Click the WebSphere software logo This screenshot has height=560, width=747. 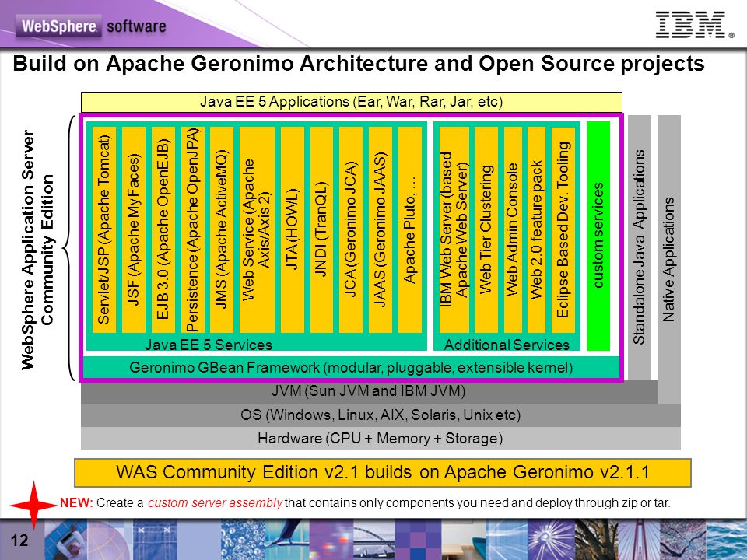click(91, 26)
